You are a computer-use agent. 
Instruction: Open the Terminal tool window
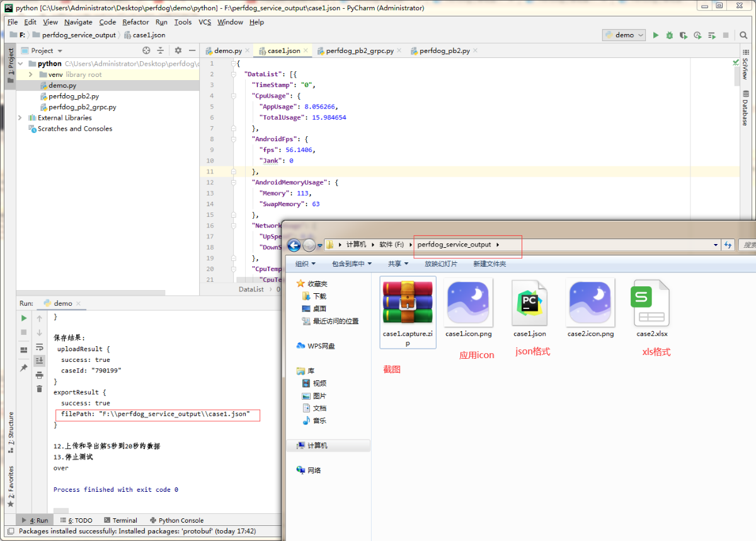(x=124, y=520)
